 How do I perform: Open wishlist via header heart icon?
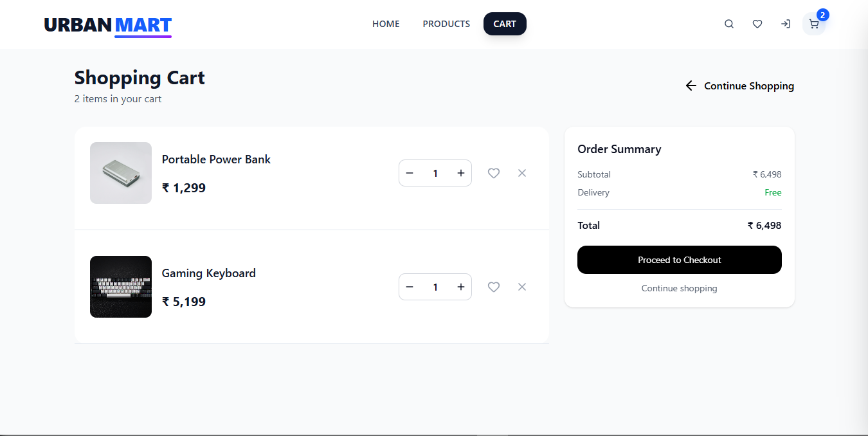(x=757, y=24)
